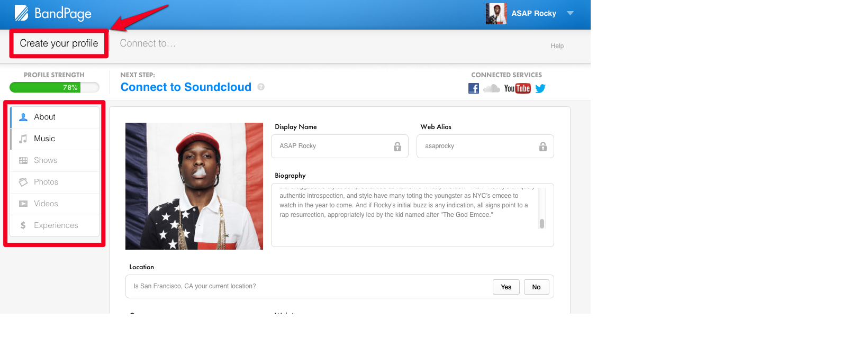This screenshot has width=868, height=338.
Task: Click the Facebook connected service icon
Action: [474, 88]
